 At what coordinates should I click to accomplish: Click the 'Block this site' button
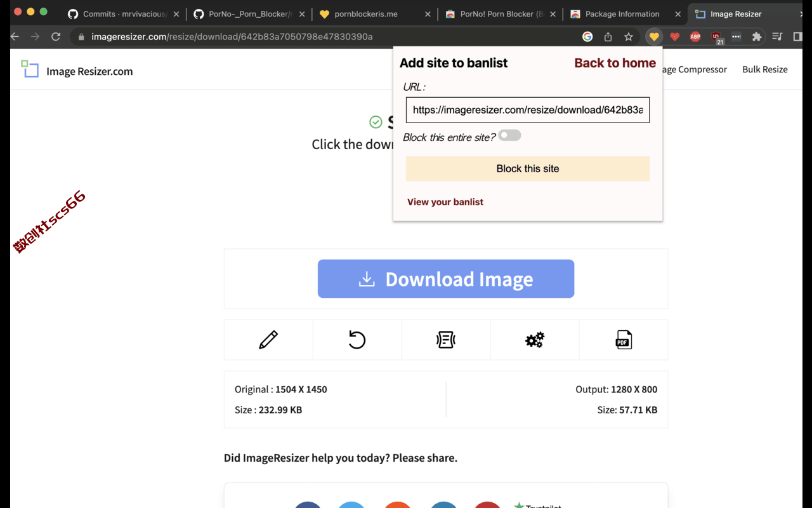[528, 169]
